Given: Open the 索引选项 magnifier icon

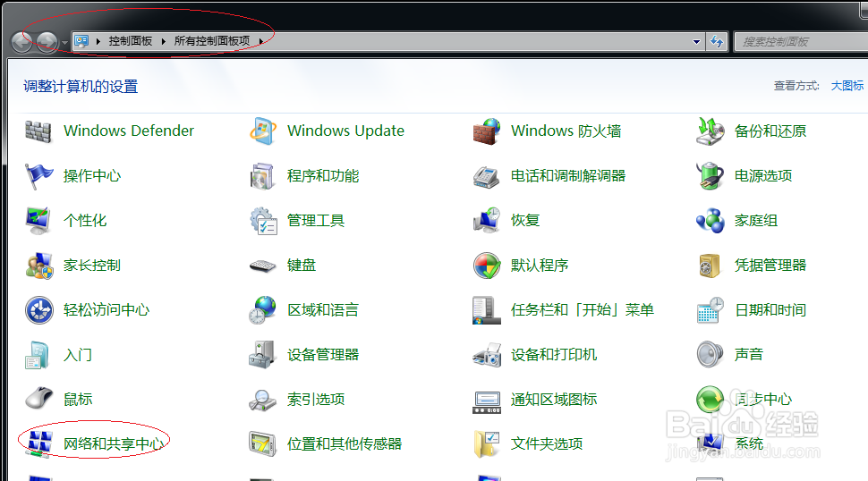Looking at the screenshot, I should click(x=262, y=400).
